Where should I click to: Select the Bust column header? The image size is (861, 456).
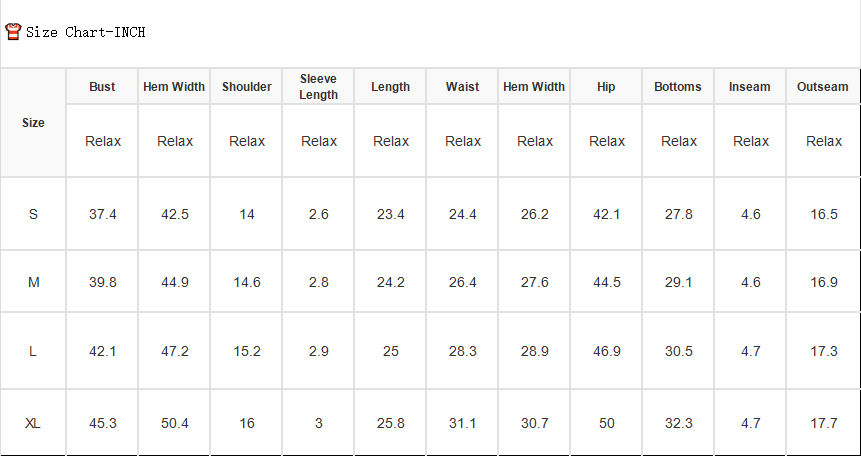pos(102,87)
